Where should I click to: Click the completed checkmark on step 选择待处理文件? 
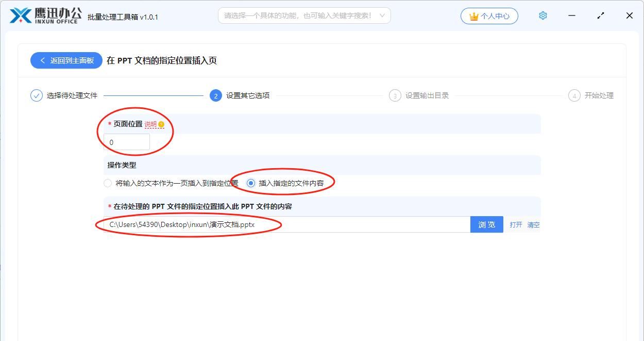point(35,95)
